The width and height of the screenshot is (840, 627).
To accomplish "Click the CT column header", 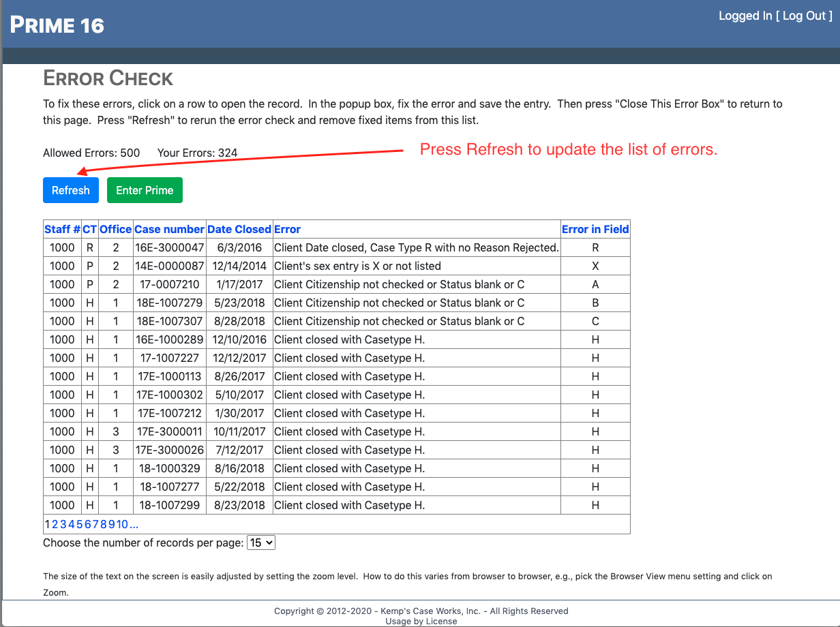I will pos(89,230).
